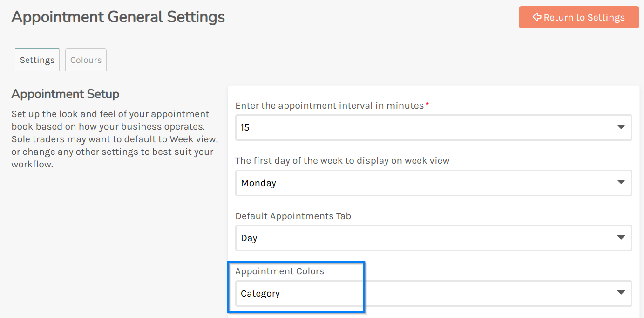
Task: Click the Default Appointments Tab dropdown arrow
Action: tap(621, 238)
